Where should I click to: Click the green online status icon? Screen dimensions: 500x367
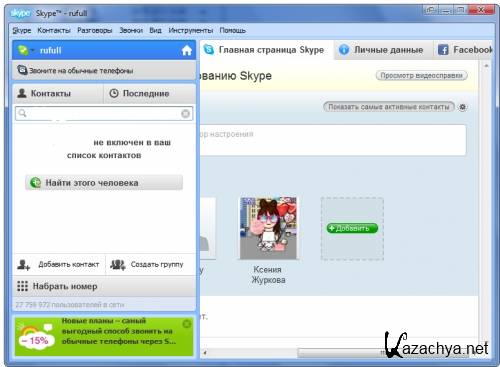[x=23, y=50]
